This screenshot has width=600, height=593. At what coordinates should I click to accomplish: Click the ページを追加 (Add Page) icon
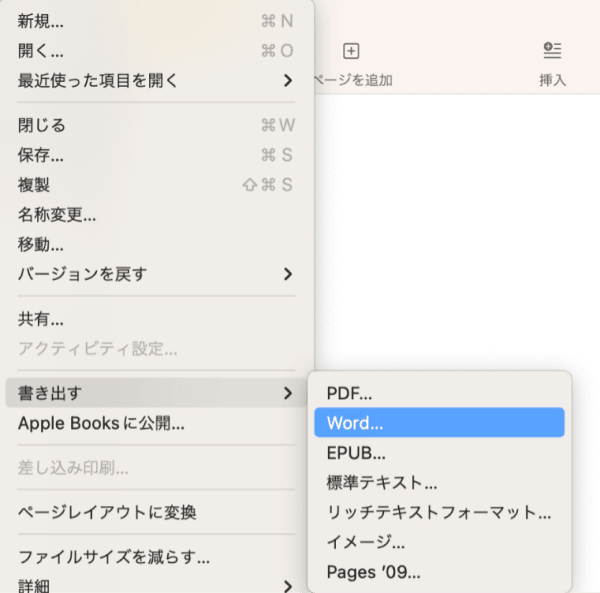[x=351, y=51]
